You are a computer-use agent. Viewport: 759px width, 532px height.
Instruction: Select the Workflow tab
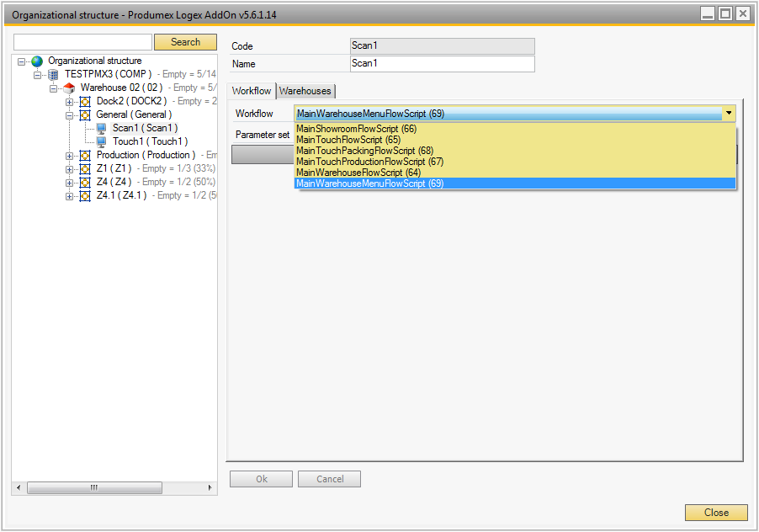252,91
